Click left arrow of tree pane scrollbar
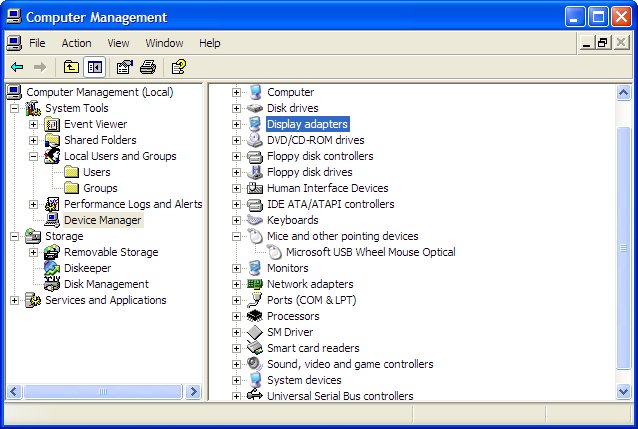Viewport: 638px width, 429px height. point(14,392)
